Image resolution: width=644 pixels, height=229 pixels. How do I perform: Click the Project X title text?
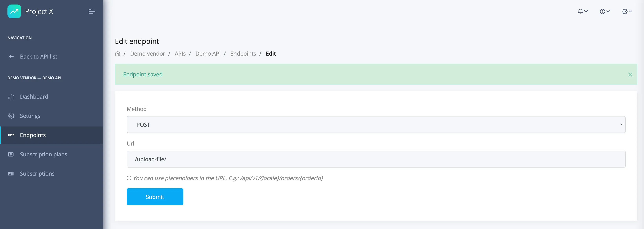tap(39, 12)
